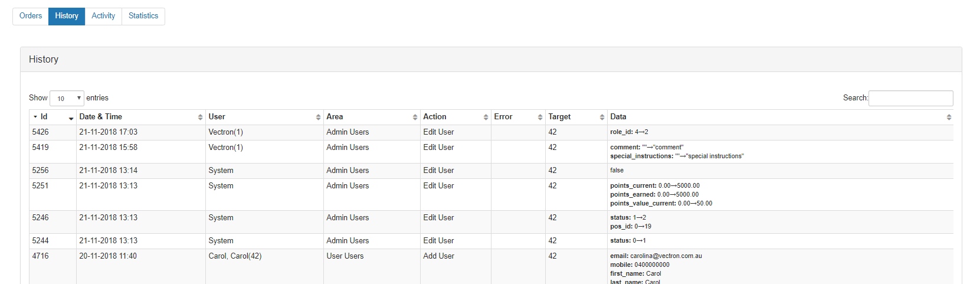Click the sort icon in Id column

tap(71, 117)
